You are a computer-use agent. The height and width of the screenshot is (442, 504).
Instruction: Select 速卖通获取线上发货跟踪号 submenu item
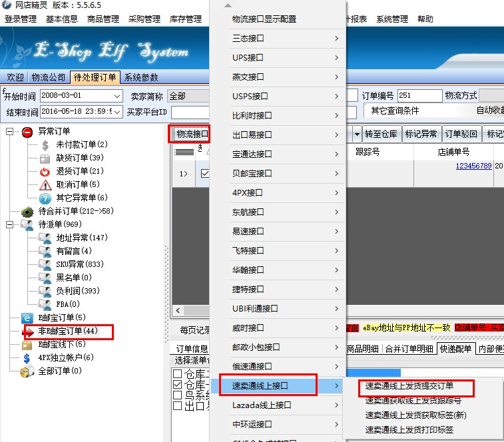(x=413, y=401)
